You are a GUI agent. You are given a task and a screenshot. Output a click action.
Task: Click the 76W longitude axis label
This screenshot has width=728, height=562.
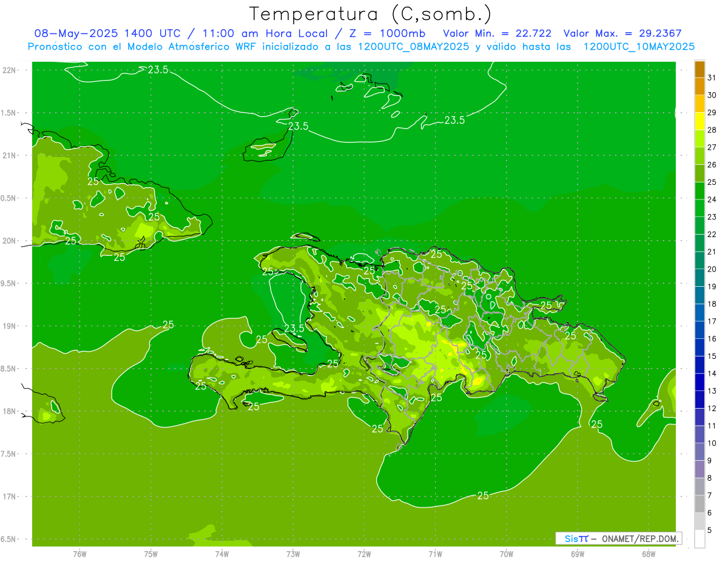(x=79, y=554)
